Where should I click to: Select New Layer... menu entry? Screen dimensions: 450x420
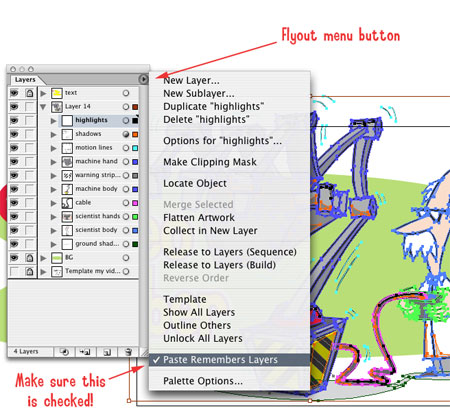[191, 80]
